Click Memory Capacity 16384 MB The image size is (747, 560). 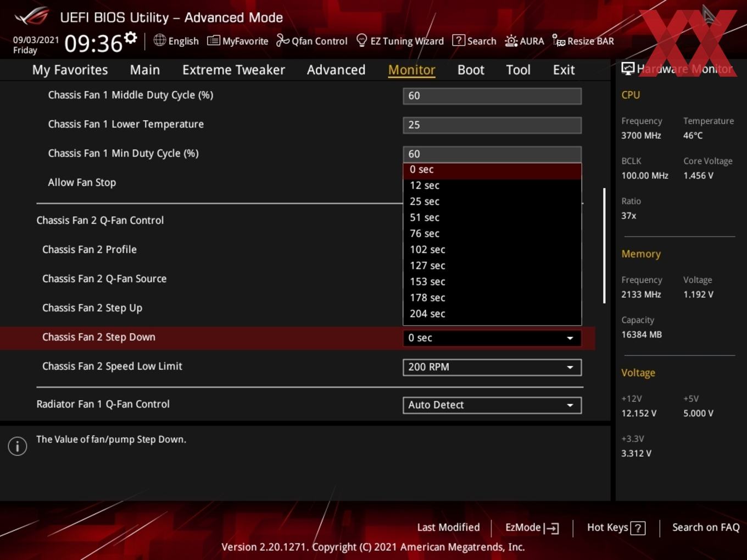click(x=642, y=334)
